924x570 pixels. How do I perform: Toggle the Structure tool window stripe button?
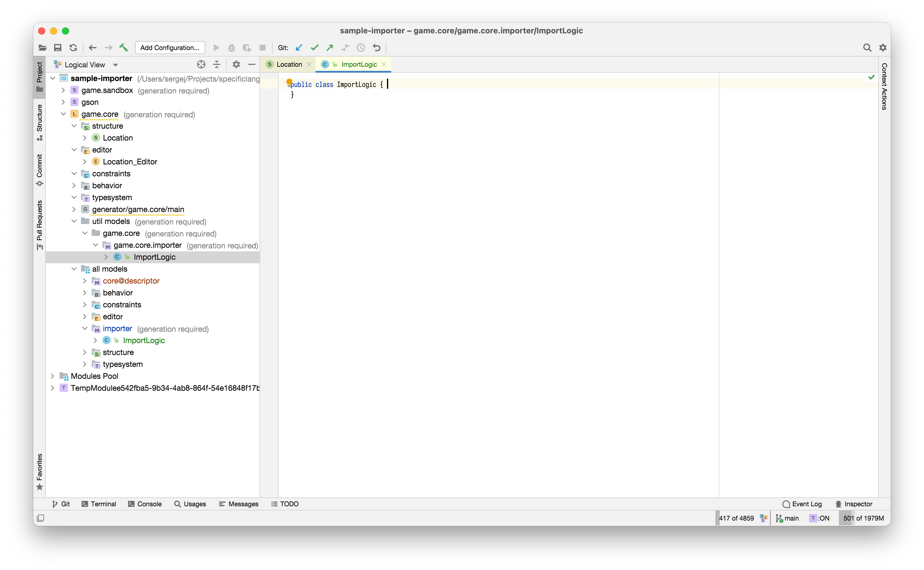40,122
